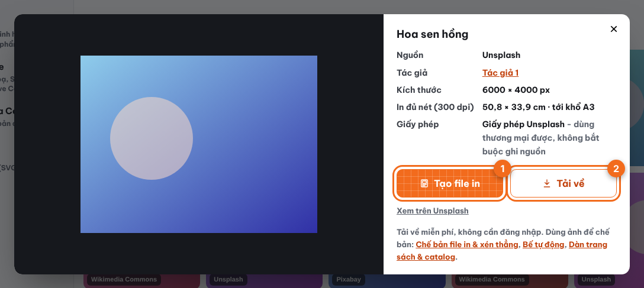Click the Unsplash tag next to the Pixabay tag
Screen dimensions: 644x288
tap(228, 279)
